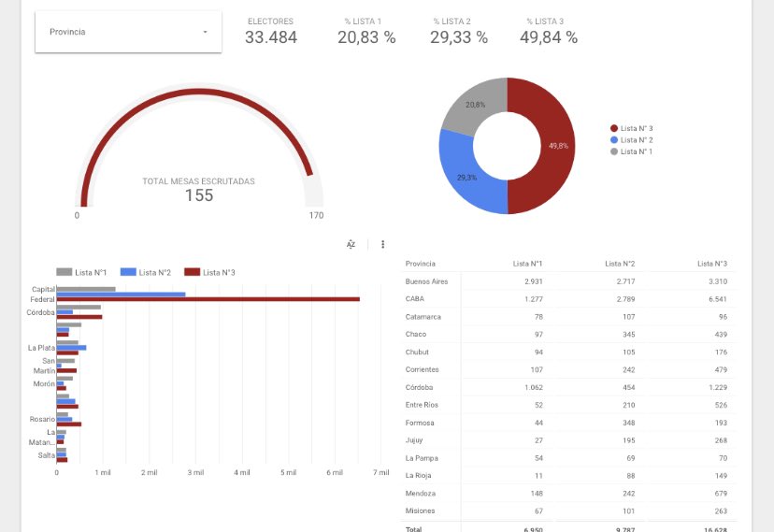Click the Electores 33.484 scorecard
The width and height of the screenshot is (774, 532).
pyautogui.click(x=271, y=32)
